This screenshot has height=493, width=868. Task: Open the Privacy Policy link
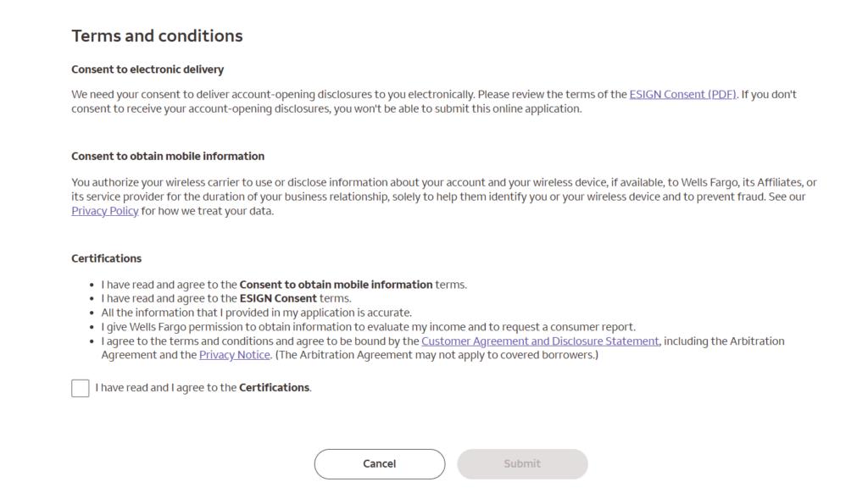[x=105, y=211]
